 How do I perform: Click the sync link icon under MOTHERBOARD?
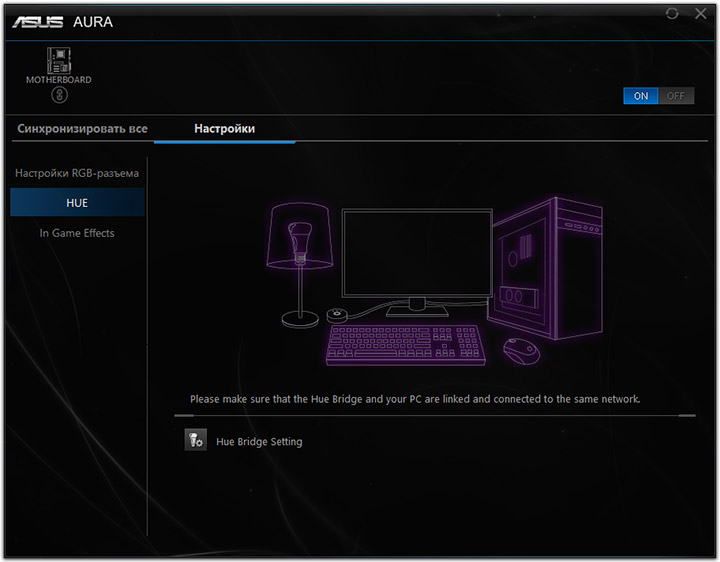coord(59,95)
